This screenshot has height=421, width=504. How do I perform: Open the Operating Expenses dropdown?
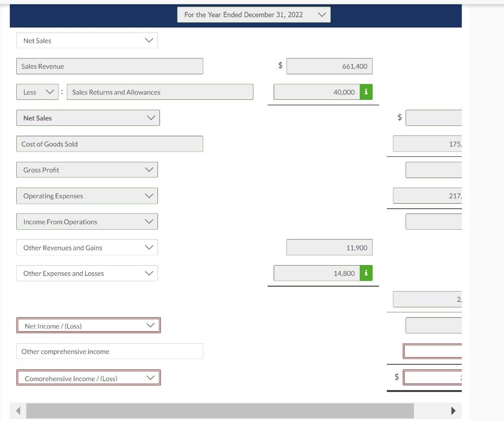pos(87,196)
